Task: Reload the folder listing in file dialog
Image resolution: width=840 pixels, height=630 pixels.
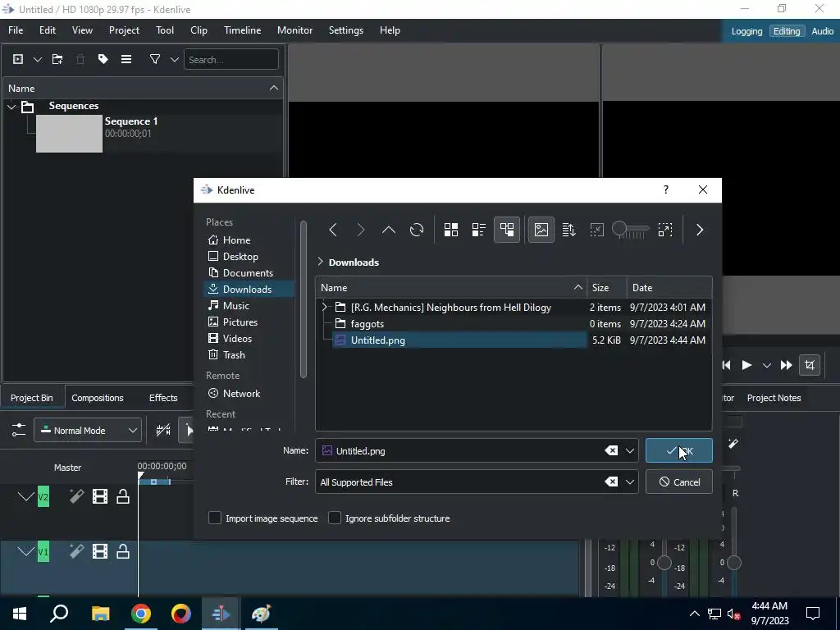Action: [x=416, y=230]
